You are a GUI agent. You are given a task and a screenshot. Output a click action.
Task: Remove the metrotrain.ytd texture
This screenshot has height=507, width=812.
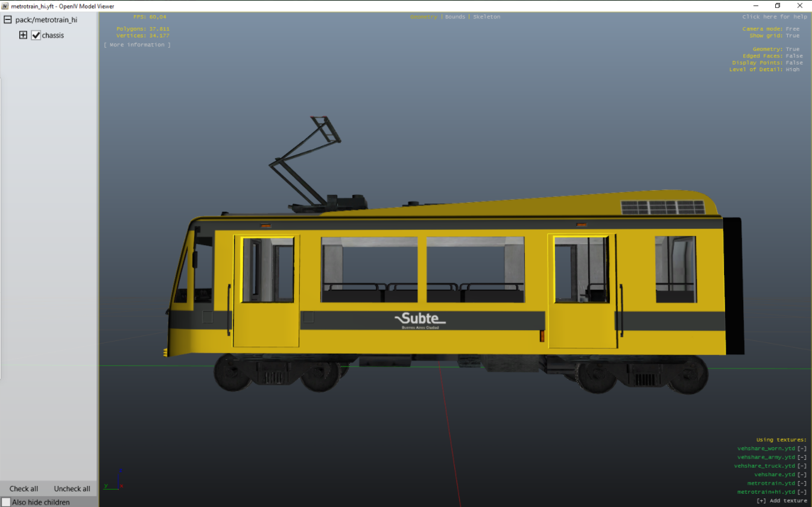pos(802,483)
